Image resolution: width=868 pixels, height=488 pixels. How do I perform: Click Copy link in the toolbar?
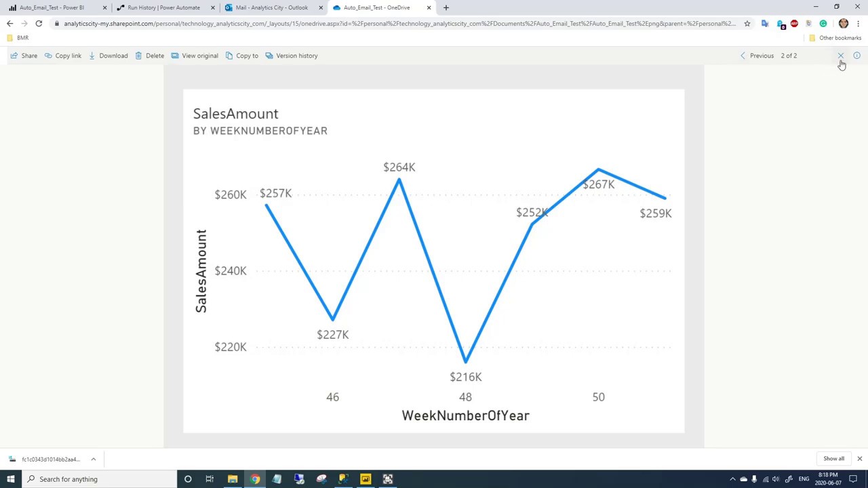tap(62, 56)
